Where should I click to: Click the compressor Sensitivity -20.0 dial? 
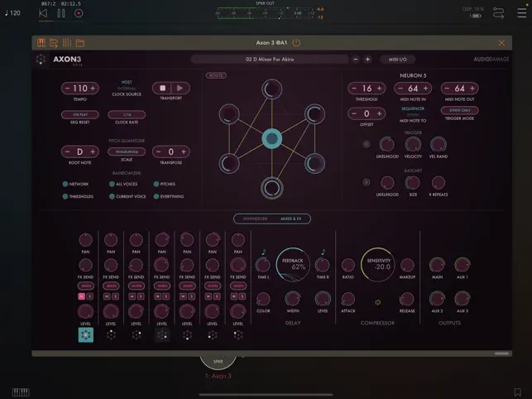[377, 265]
